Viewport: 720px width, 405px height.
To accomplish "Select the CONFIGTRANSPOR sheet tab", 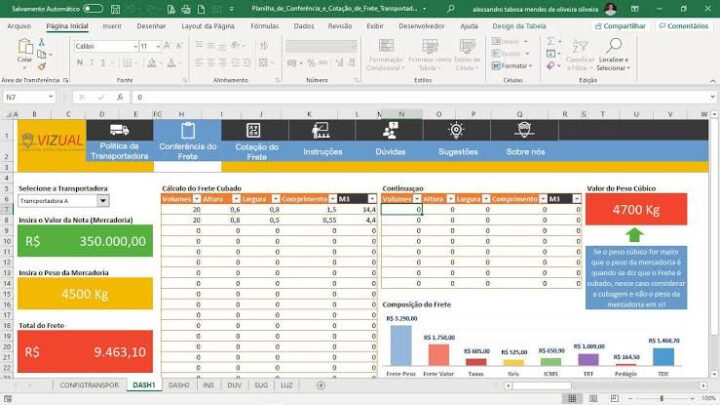I will (x=89, y=385).
